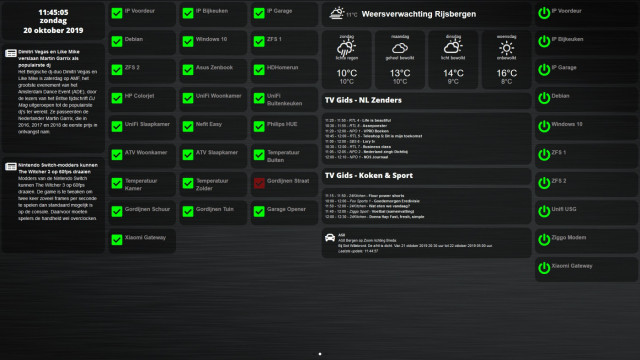Click the power icon for Windows 10
The image size is (640, 360).
[544, 126]
